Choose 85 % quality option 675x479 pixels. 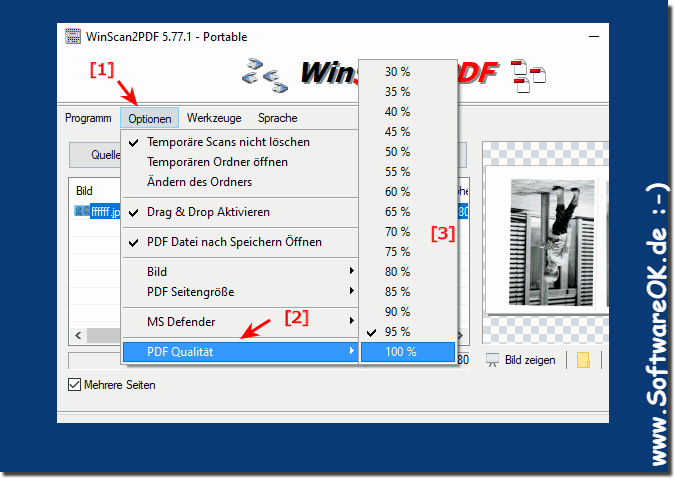[x=408, y=292]
